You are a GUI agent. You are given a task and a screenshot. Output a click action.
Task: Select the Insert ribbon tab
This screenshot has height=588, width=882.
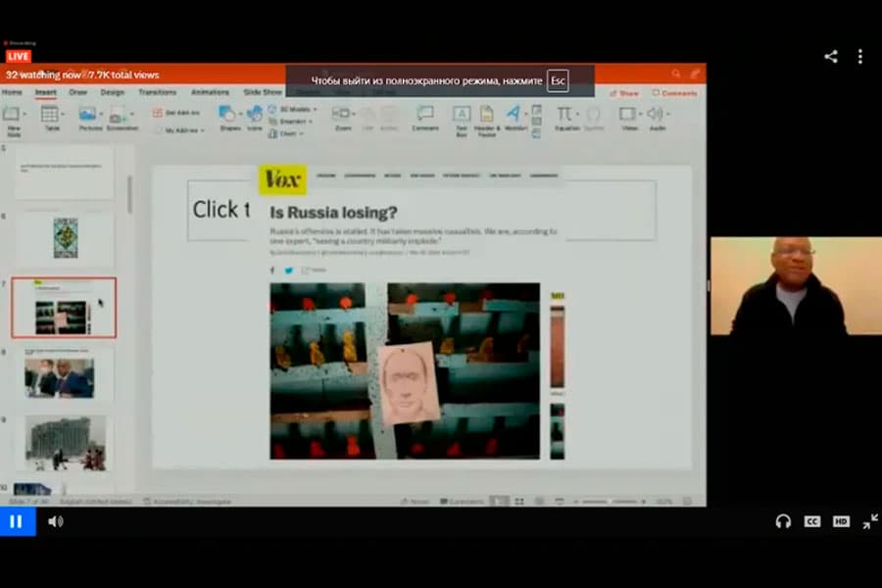tap(45, 92)
